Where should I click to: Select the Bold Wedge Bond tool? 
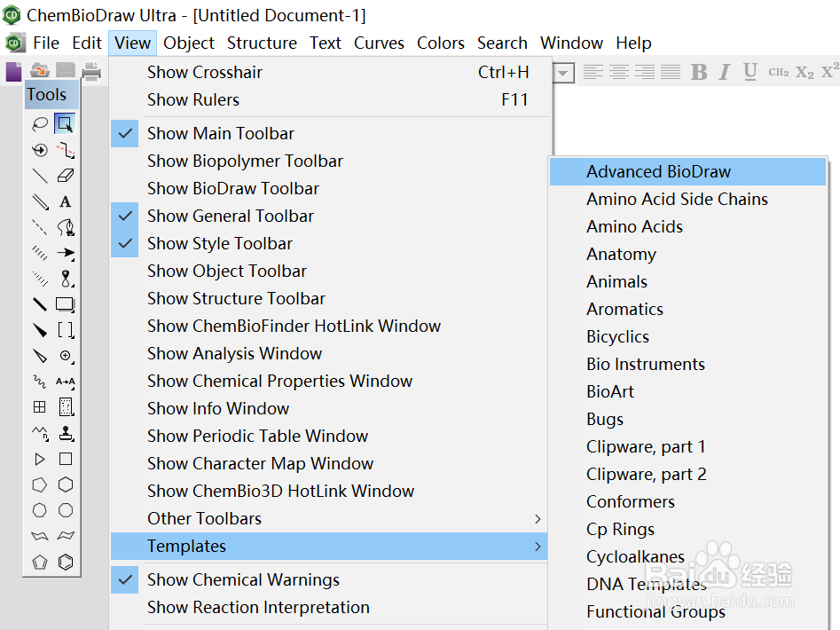point(40,330)
